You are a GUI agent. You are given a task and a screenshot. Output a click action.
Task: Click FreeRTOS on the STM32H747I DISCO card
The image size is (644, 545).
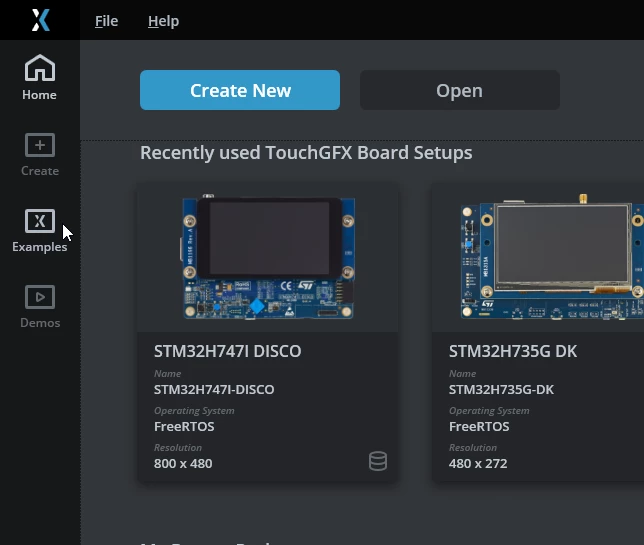coord(184,426)
